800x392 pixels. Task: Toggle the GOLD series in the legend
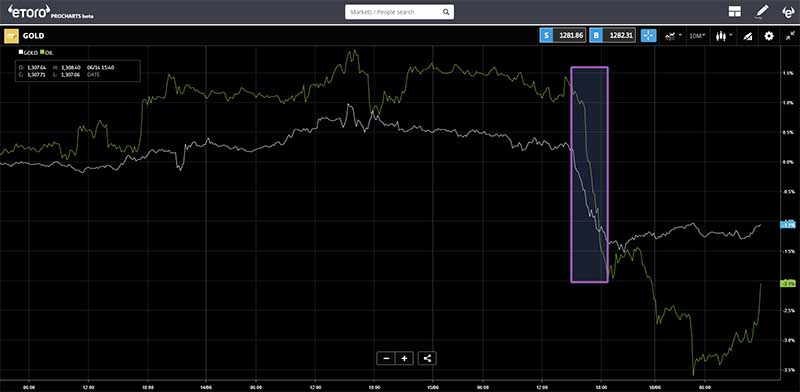pyautogui.click(x=28, y=53)
